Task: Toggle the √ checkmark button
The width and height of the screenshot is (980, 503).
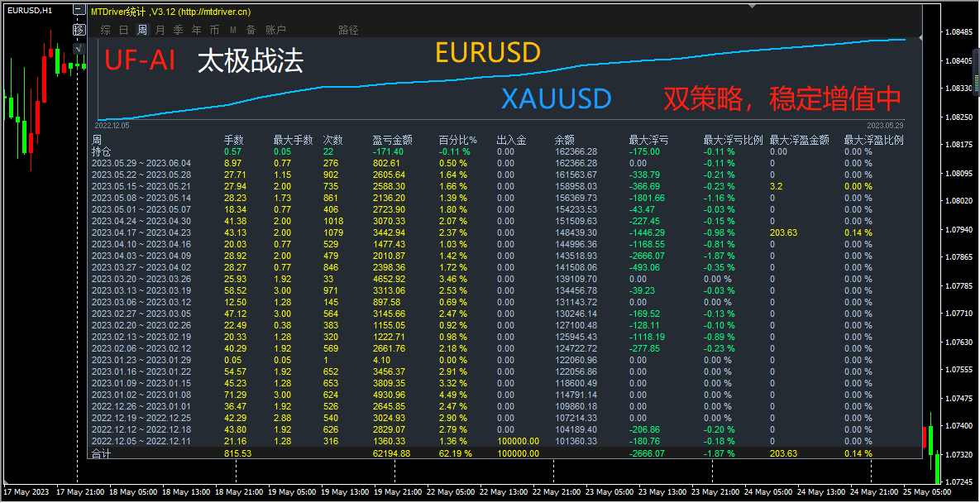Action: (79, 48)
